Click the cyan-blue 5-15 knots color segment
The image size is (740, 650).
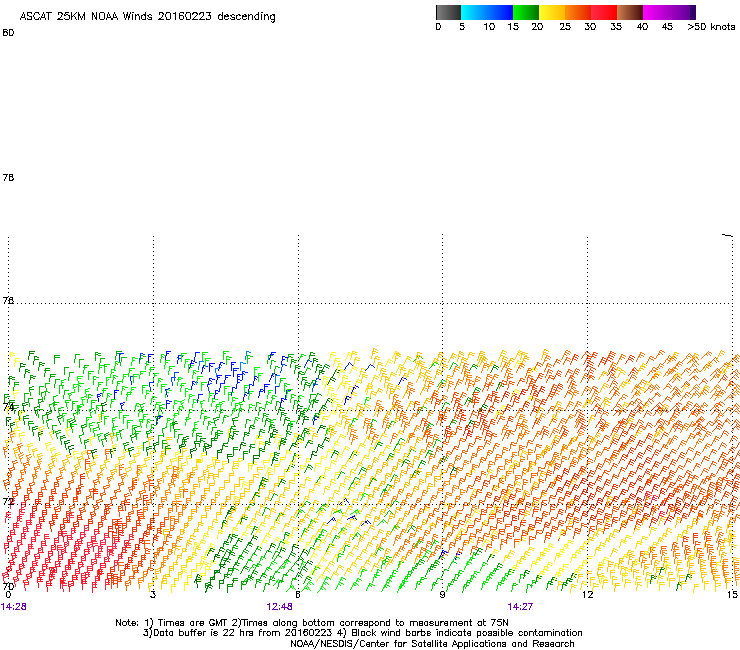[x=487, y=12]
